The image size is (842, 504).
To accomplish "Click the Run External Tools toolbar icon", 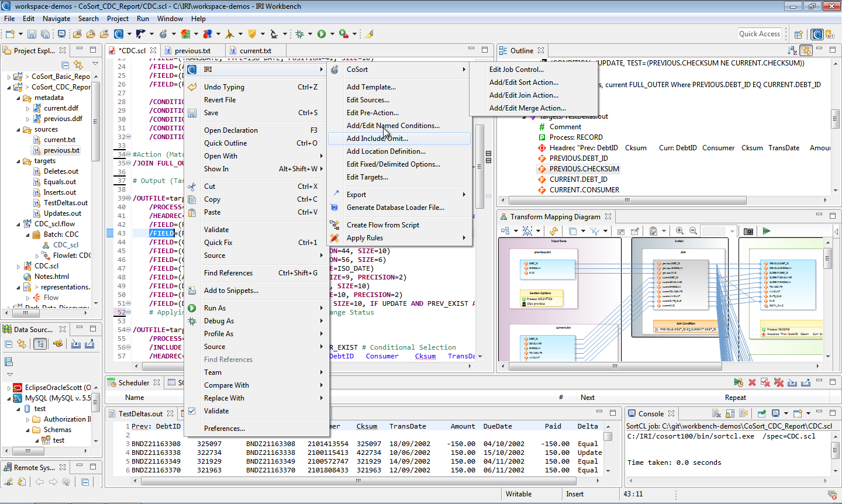I will (344, 34).
